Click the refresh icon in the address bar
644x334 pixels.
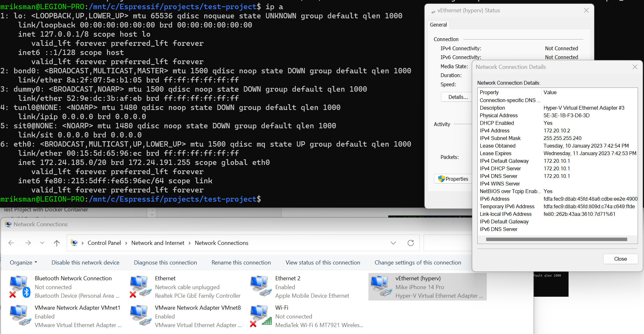coord(410,243)
